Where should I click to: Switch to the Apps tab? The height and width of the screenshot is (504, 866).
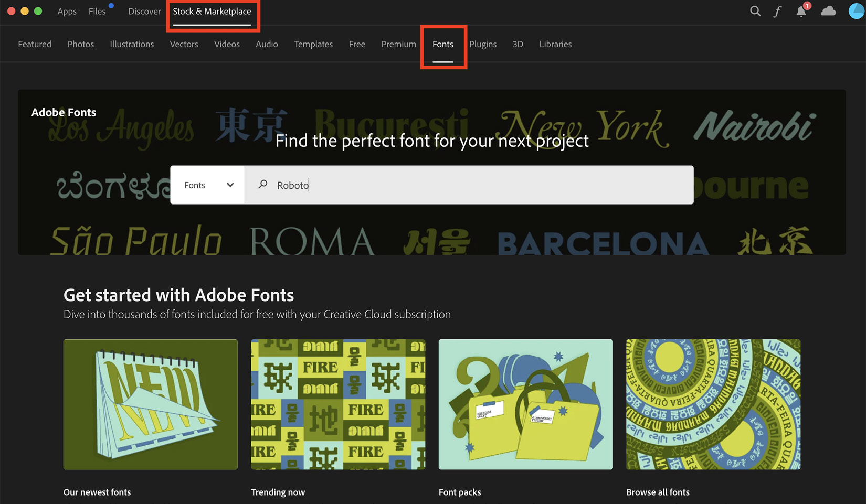click(x=67, y=12)
